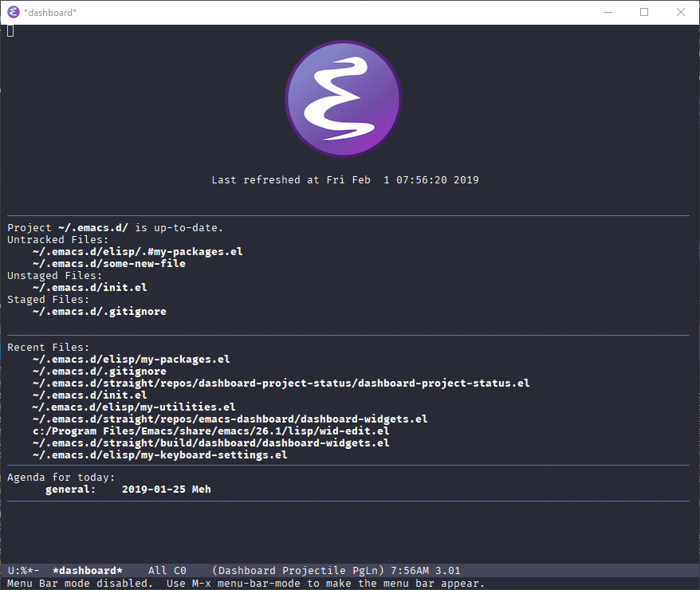700x590 pixels.
Task: Open recent dashboard-project-status.el file
Action: [281, 383]
